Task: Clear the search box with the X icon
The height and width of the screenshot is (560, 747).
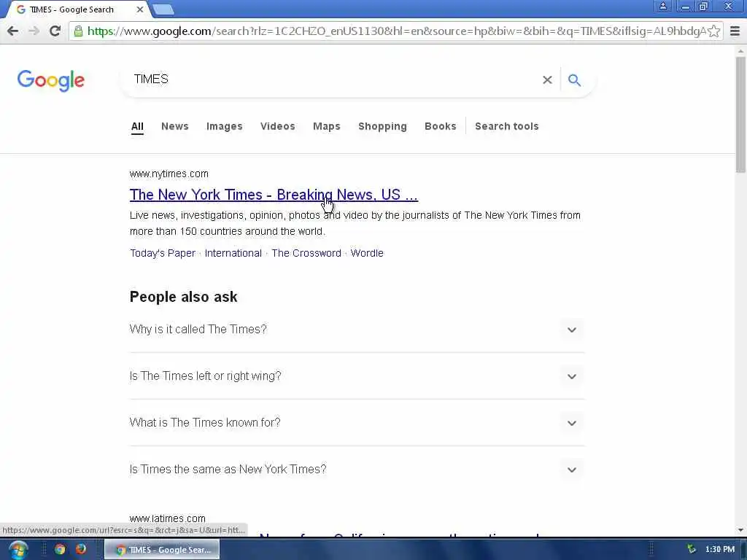Action: coord(547,80)
